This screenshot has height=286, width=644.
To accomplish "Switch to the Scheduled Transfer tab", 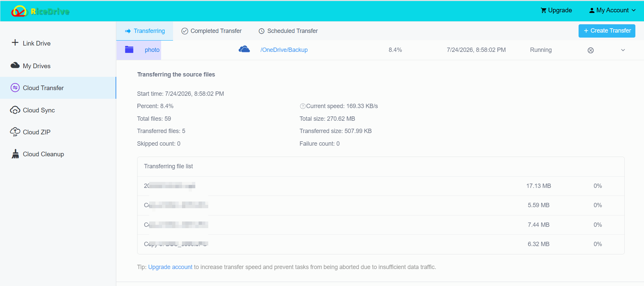I will coord(288,31).
